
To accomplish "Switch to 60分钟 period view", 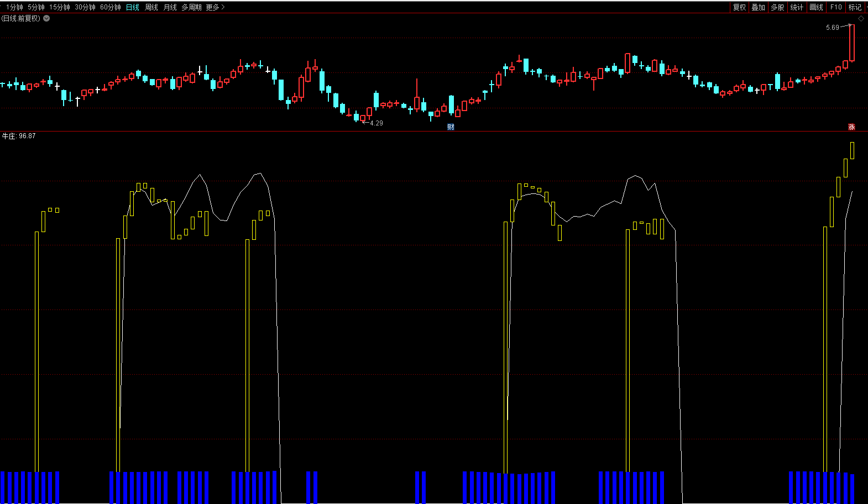I will [111, 7].
